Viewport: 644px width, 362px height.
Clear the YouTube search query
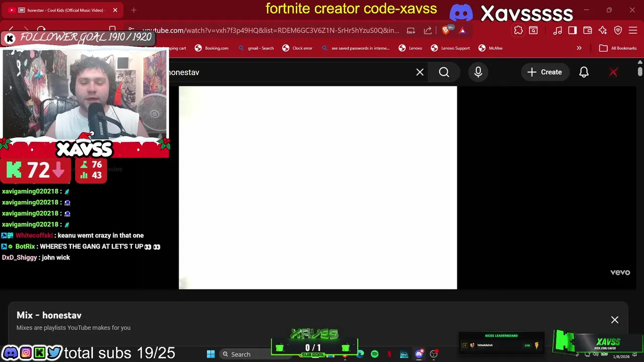point(420,72)
